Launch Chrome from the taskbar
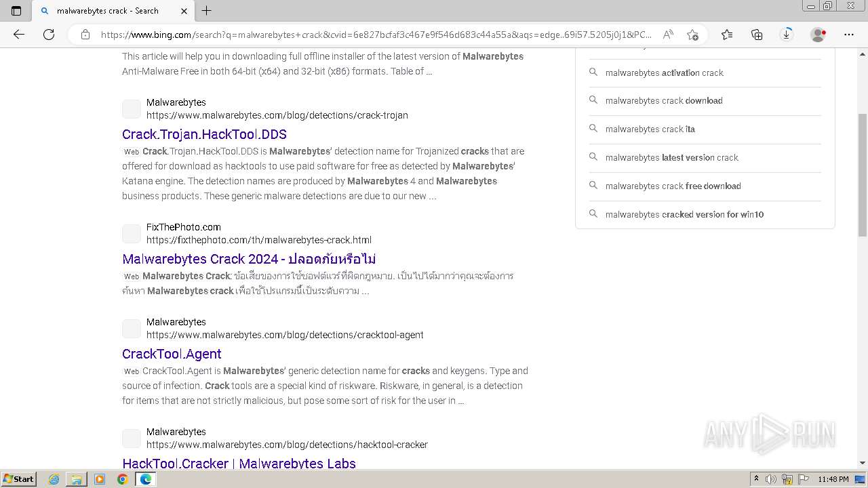868x488 pixels. click(x=122, y=479)
